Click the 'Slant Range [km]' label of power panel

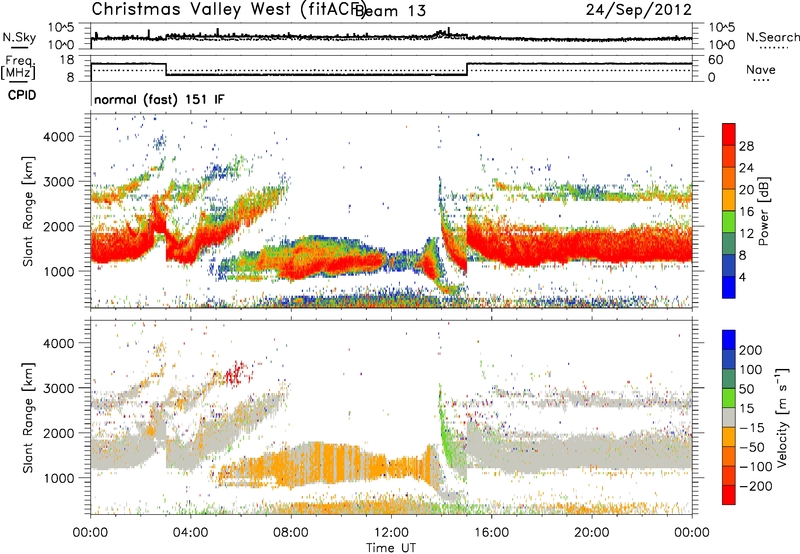[28, 211]
